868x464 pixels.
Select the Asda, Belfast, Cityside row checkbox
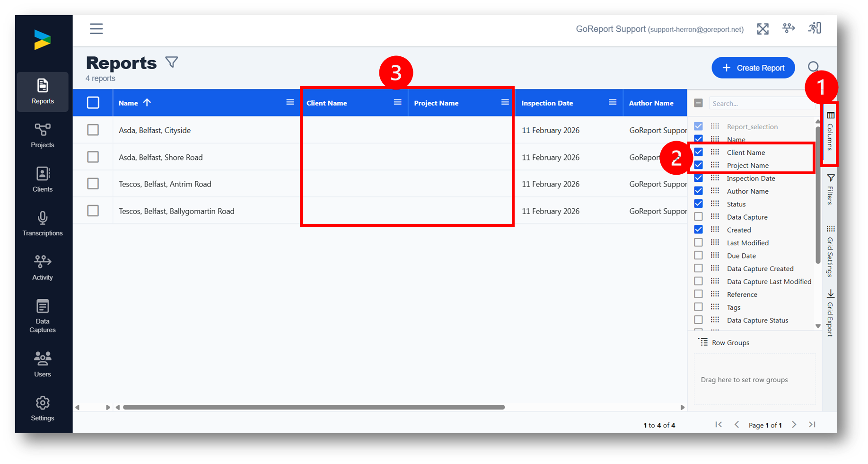click(x=93, y=130)
